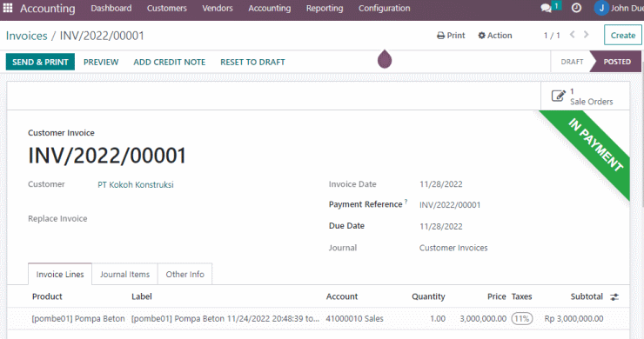Screen dimensions: 644x339
Task: Click the Posted status stage
Action: (x=617, y=62)
